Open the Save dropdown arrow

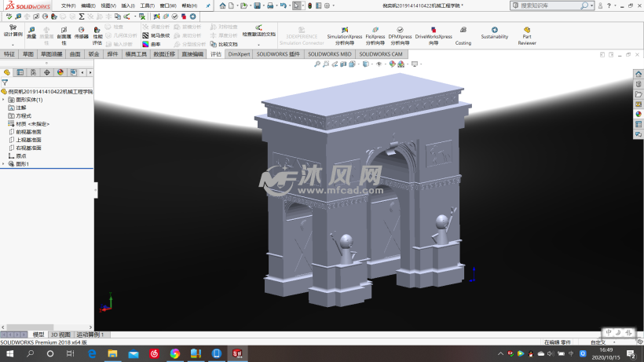[x=263, y=5]
